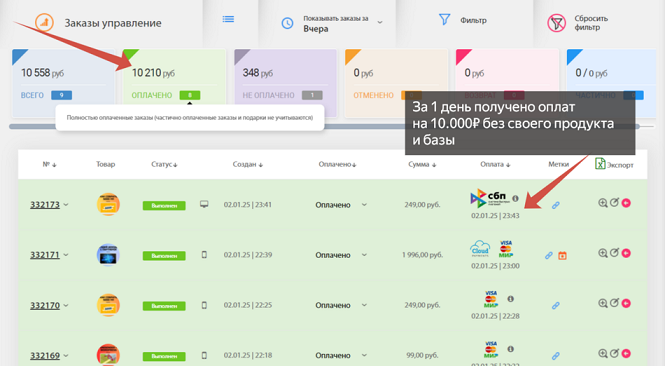Viewport: 665px width, 366px height.
Task: Open order number 332169 link
Action: (45, 355)
